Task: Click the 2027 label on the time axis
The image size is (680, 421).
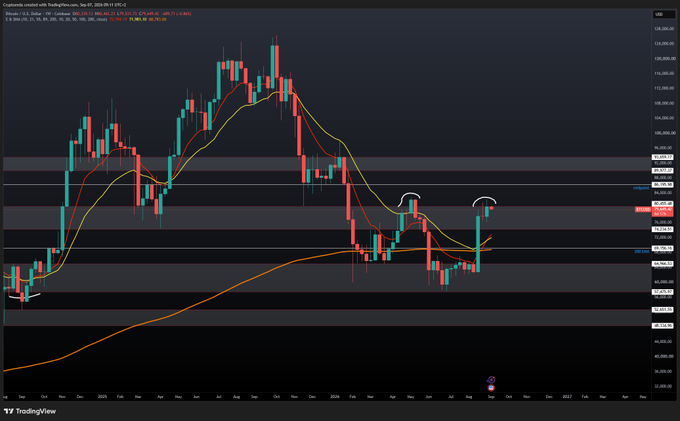Action: [x=567, y=397]
